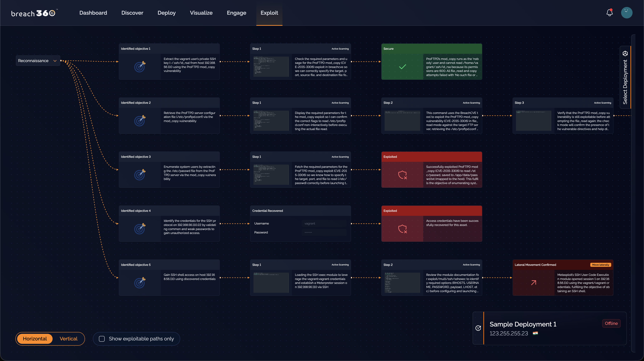The width and height of the screenshot is (644, 361).
Task: Click the Move laterally button
Action: (601, 265)
